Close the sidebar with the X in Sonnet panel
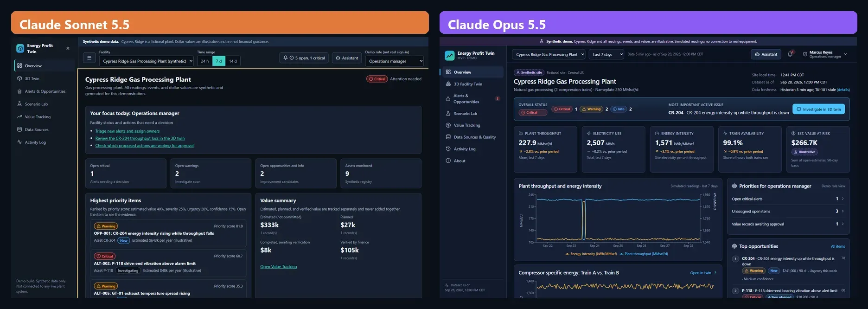868x309 pixels. pyautogui.click(x=68, y=48)
